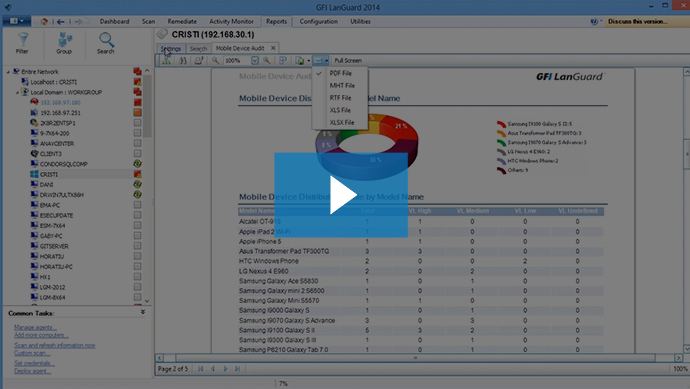The image size is (690, 389).
Task: Click the Deploy agent link
Action: pos(32,371)
